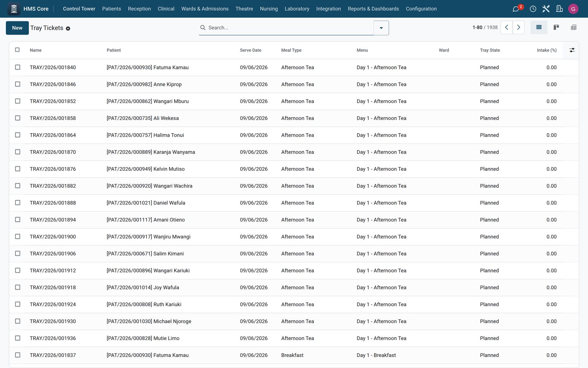This screenshot has height=368, width=588.
Task: Go to the previous page of records
Action: pos(506,28)
